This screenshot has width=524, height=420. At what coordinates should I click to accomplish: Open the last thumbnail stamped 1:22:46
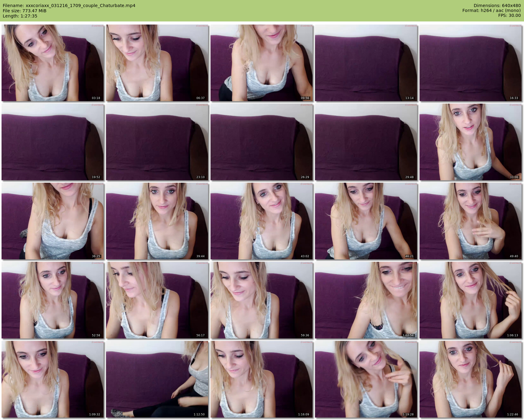pos(471,379)
